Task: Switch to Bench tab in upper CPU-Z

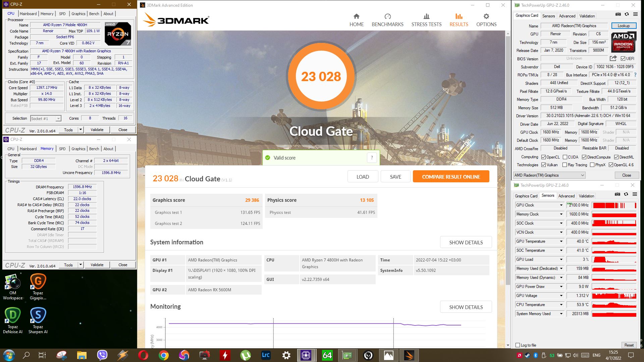Action: [x=94, y=14]
